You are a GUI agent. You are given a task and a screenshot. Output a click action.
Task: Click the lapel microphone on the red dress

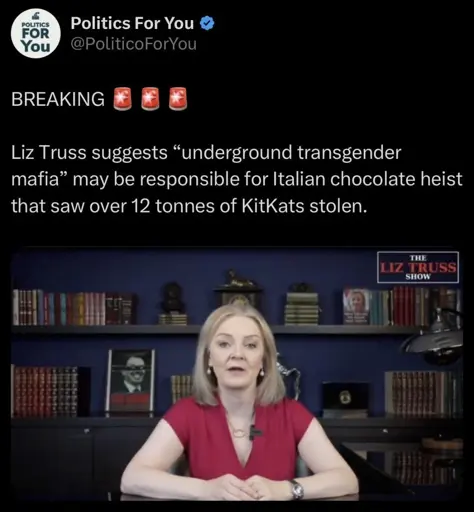click(x=254, y=433)
